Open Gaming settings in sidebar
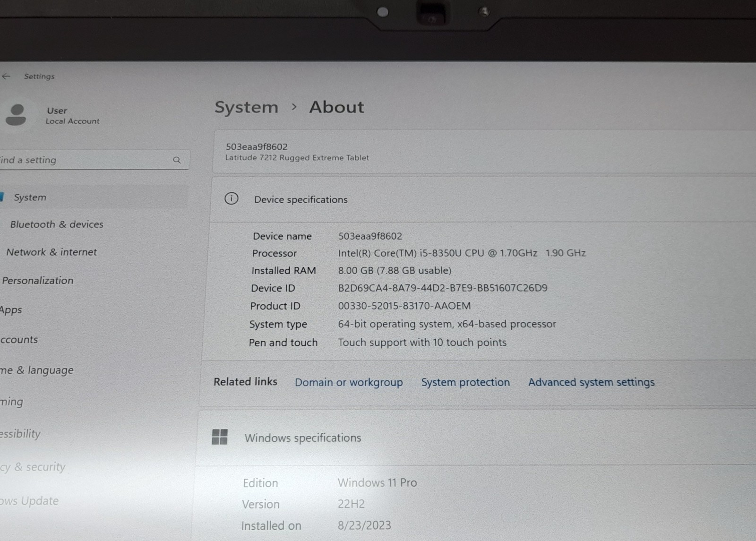 [12, 402]
